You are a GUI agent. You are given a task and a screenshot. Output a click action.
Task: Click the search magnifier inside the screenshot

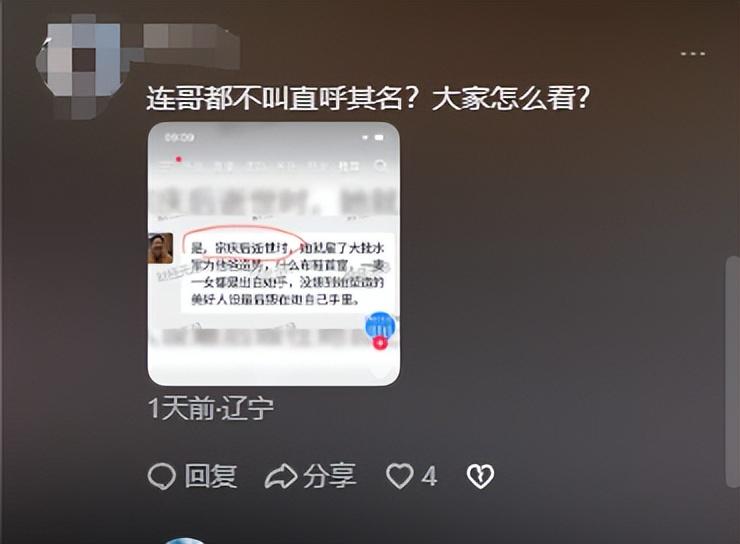tap(380, 166)
